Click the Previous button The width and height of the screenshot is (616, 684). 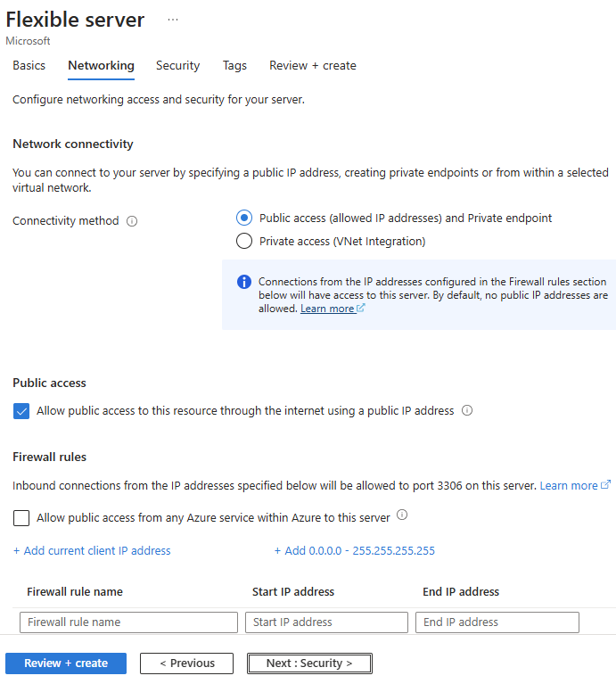tap(186, 663)
